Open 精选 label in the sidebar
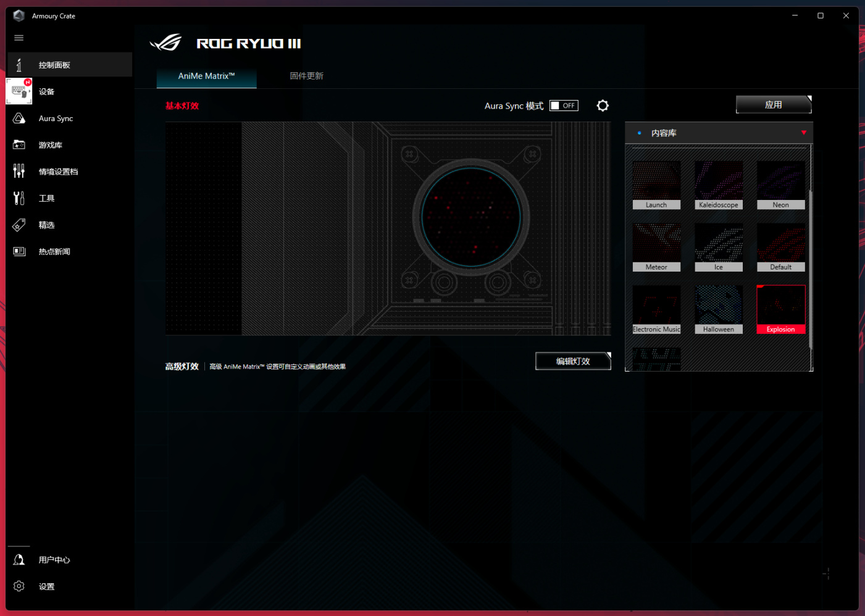Viewport: 865px width, 616px height. (47, 225)
